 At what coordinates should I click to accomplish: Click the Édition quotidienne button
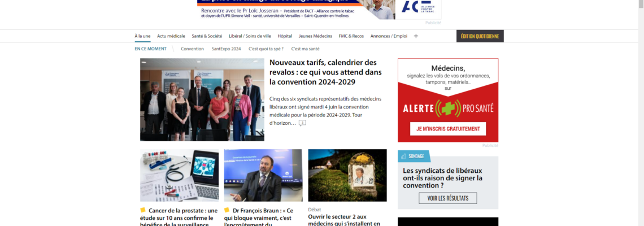tap(480, 36)
